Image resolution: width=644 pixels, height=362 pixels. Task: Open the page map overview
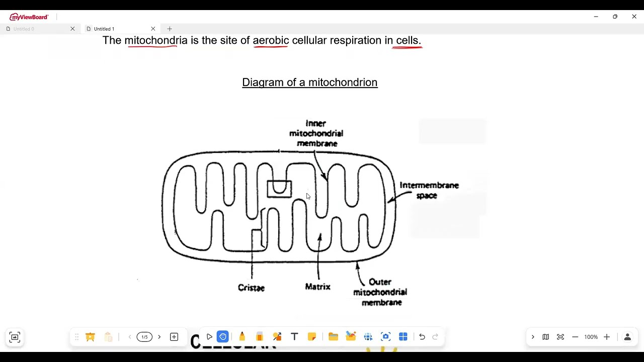click(x=545, y=337)
